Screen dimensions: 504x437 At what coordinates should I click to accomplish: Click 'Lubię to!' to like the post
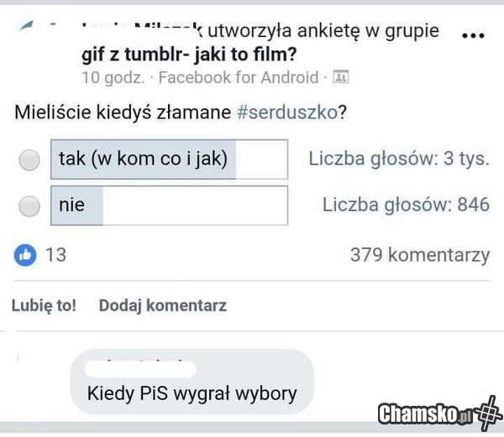pos(44,306)
